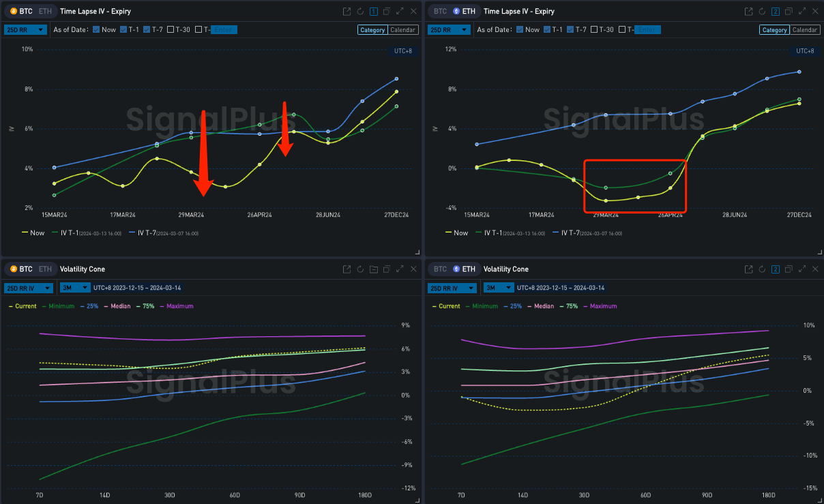
Task: Expand the ETH Time Lapse IV panel fullscreen
Action: point(801,12)
